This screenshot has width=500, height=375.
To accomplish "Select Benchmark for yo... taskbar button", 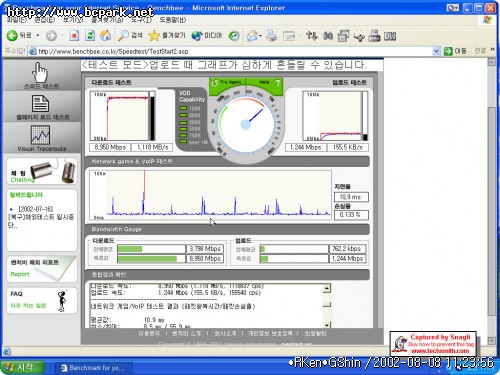I will [x=94, y=368].
